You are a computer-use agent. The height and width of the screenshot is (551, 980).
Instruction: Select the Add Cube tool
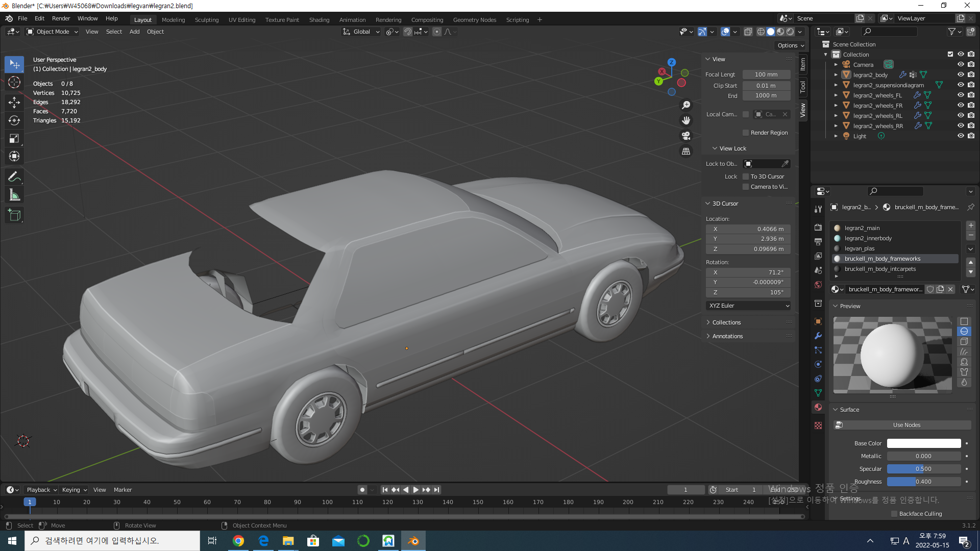pyautogui.click(x=14, y=215)
